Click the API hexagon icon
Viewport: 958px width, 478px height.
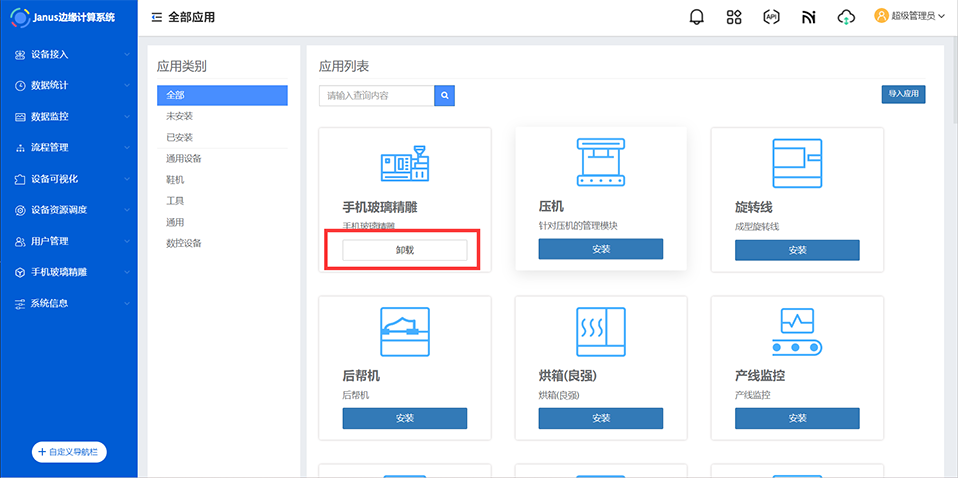click(x=771, y=17)
